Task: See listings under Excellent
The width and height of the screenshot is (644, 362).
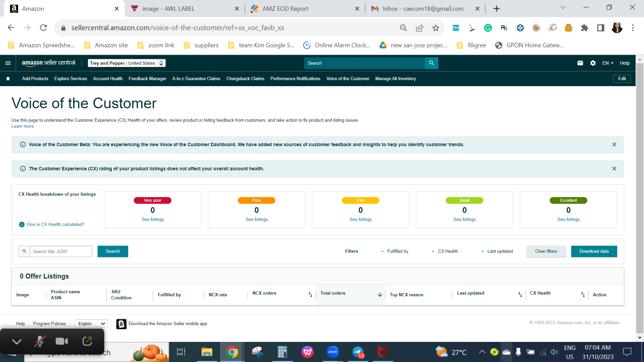Action: tap(569, 220)
